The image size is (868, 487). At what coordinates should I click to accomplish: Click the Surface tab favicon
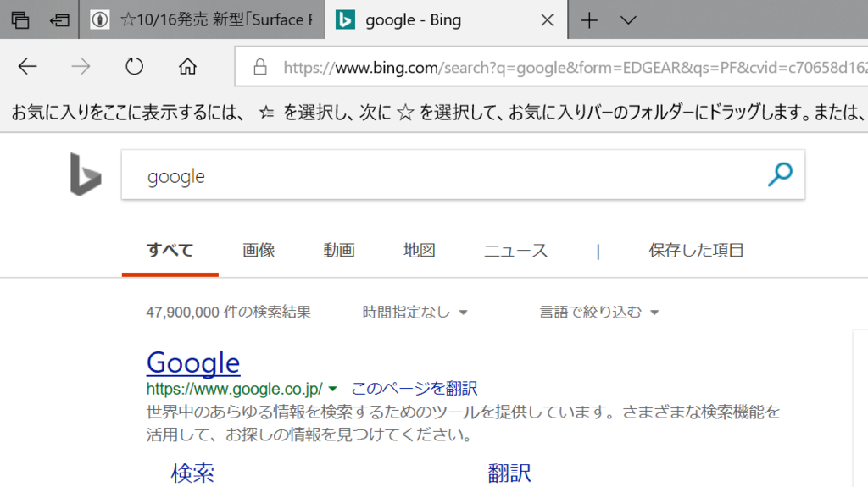(x=100, y=20)
